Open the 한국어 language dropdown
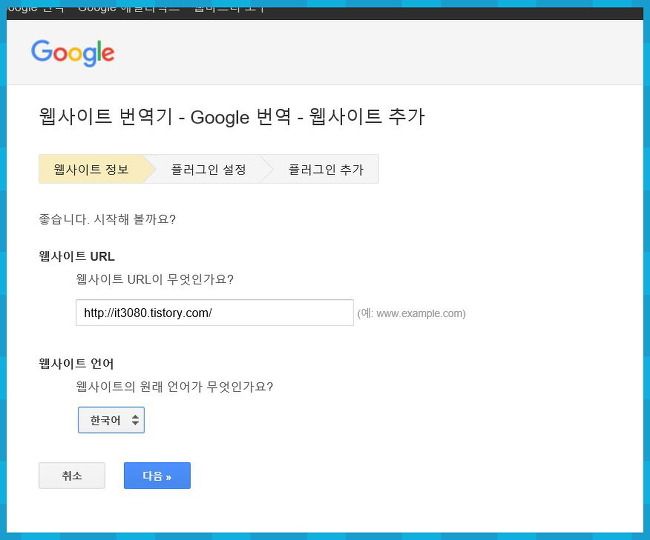The width and height of the screenshot is (650, 540). [x=111, y=420]
